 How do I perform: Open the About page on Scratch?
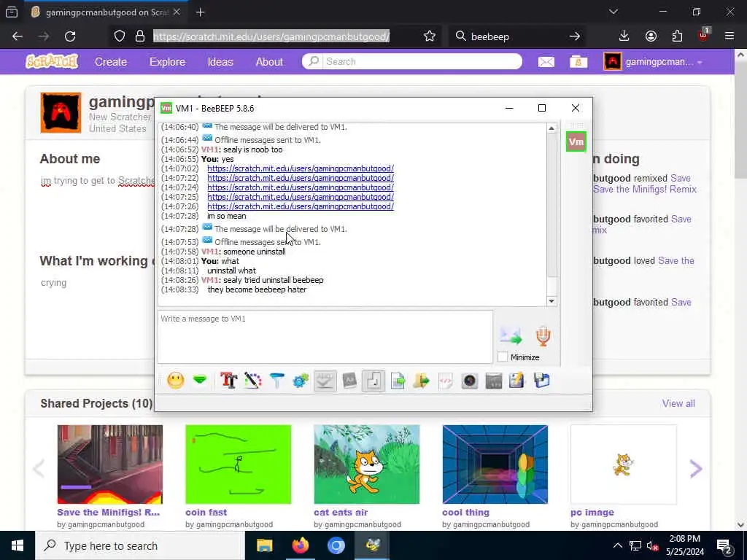[269, 62]
